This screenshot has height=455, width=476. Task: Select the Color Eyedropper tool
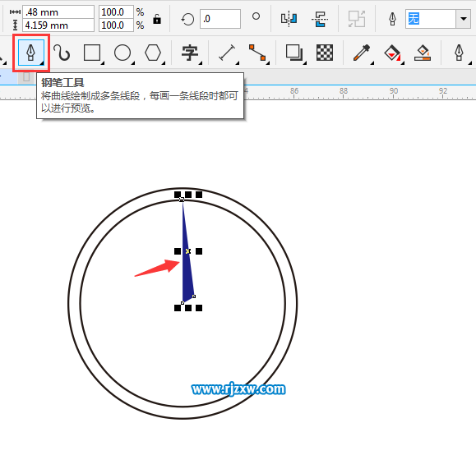(x=362, y=53)
